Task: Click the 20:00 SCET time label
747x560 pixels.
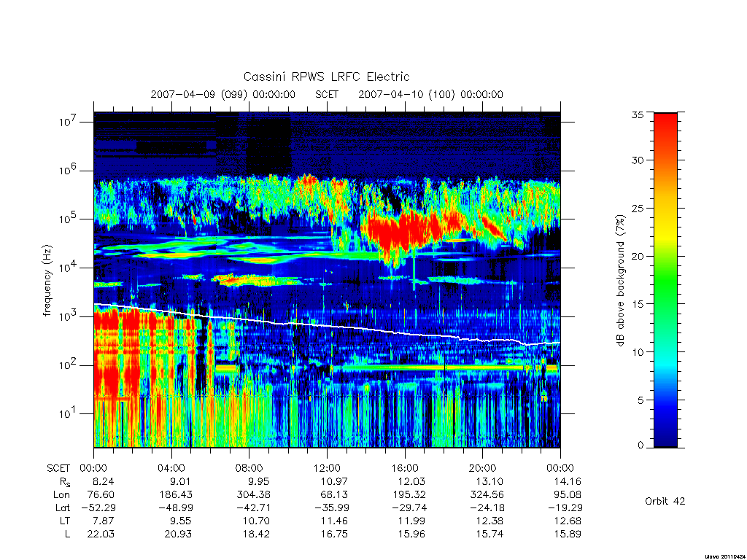Action: tap(482, 468)
